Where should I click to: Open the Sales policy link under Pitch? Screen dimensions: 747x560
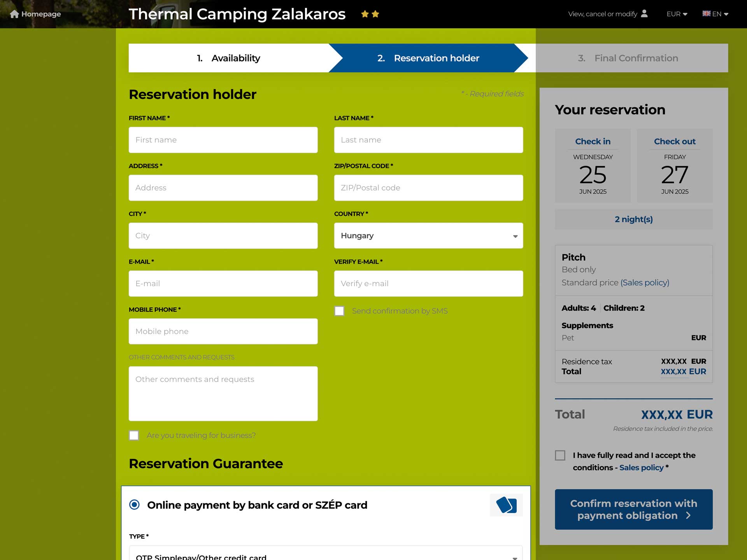645,283
